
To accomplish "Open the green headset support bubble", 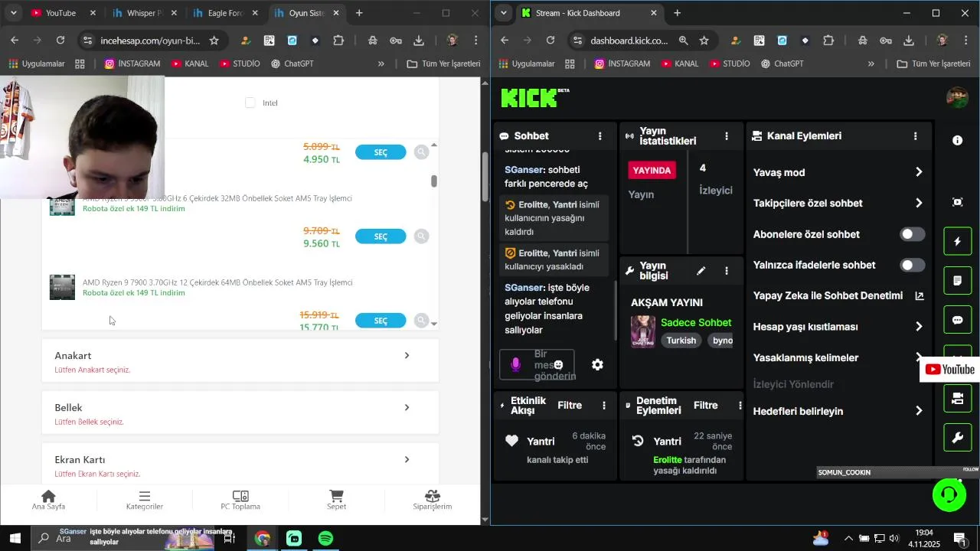I will pyautogui.click(x=949, y=494).
